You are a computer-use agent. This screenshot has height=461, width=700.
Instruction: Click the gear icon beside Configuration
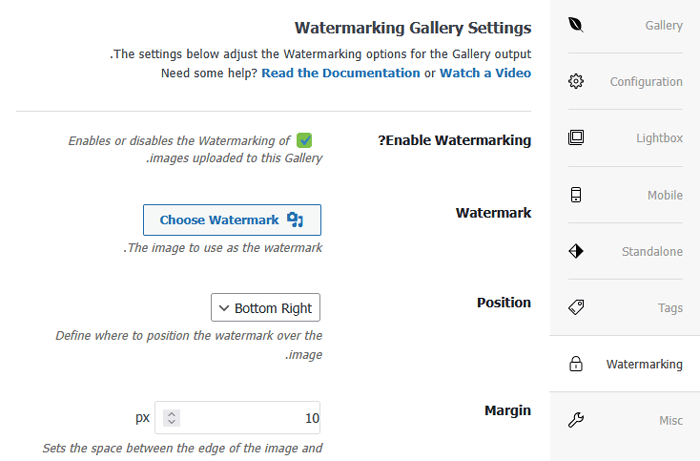coord(575,82)
